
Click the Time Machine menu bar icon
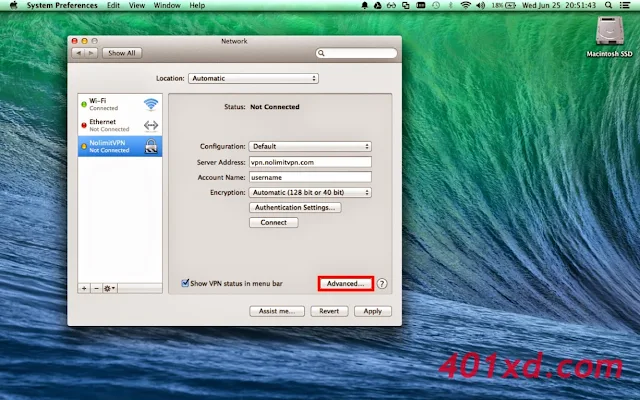436,5
